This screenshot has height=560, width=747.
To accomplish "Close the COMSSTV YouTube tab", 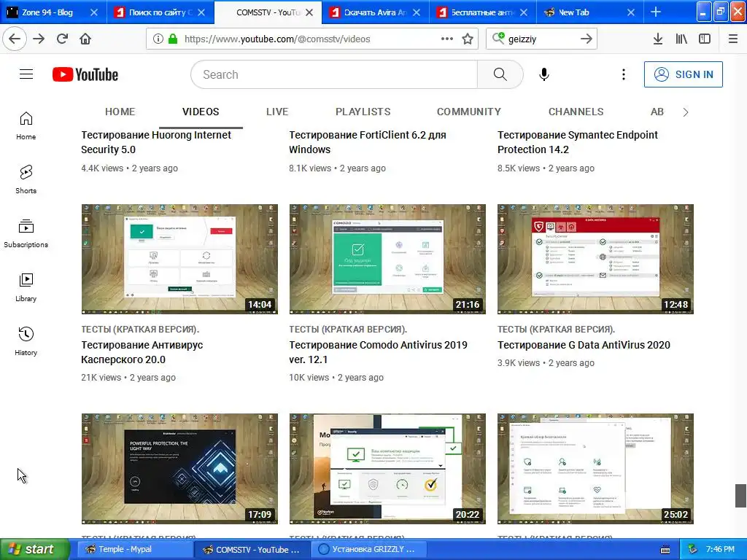I will pos(309,12).
